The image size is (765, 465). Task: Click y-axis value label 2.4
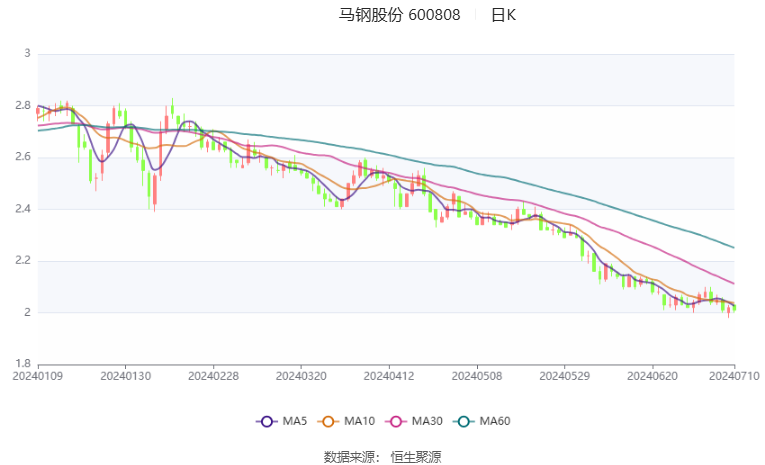(x=23, y=209)
